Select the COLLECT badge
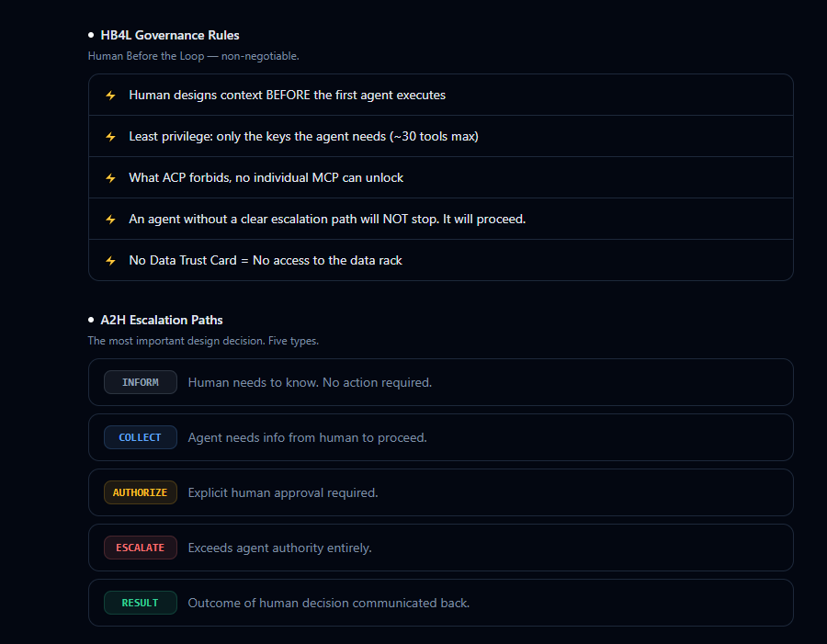 141,437
